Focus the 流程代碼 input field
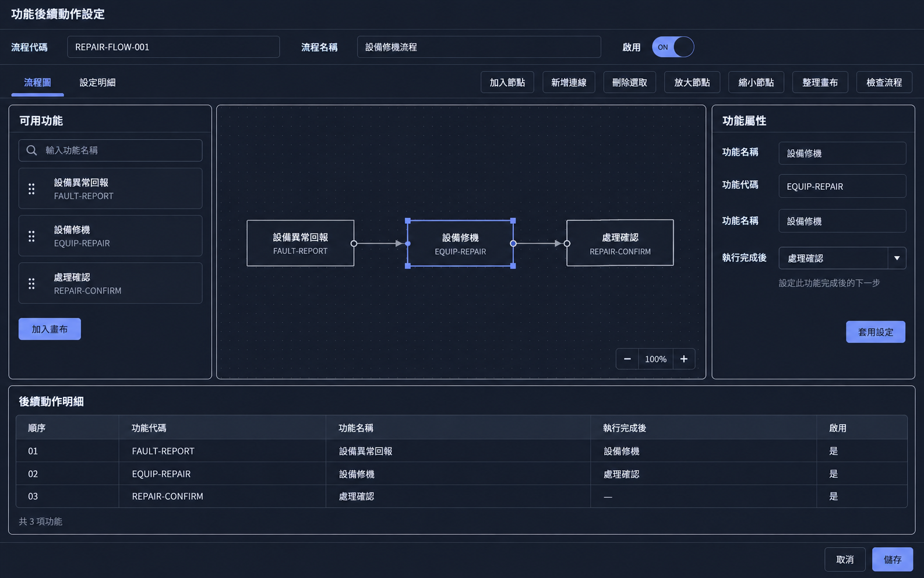Screen dimensions: 924x578 pos(174,47)
